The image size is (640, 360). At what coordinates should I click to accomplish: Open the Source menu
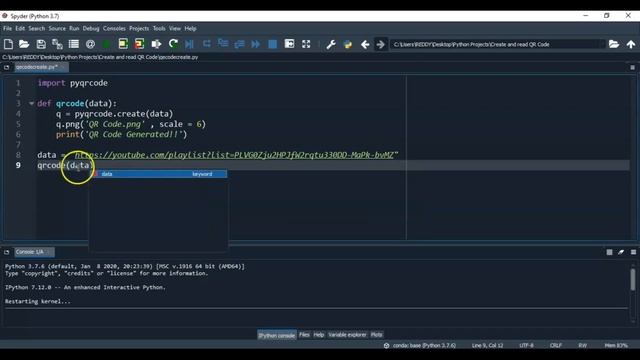[57, 29]
